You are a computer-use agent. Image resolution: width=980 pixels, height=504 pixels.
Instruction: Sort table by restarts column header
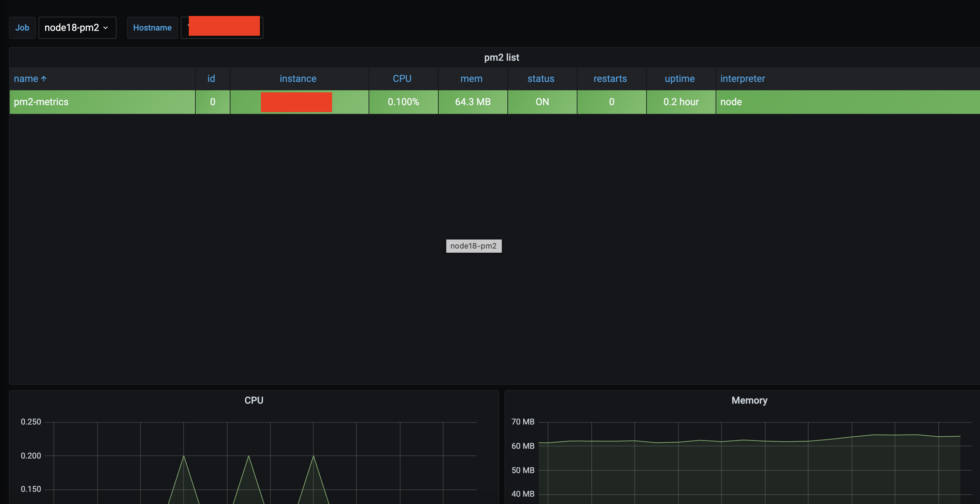tap(610, 79)
